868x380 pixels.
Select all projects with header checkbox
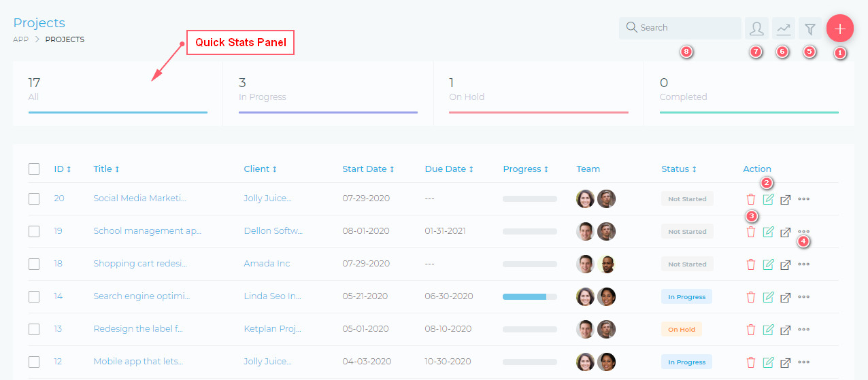coord(34,169)
